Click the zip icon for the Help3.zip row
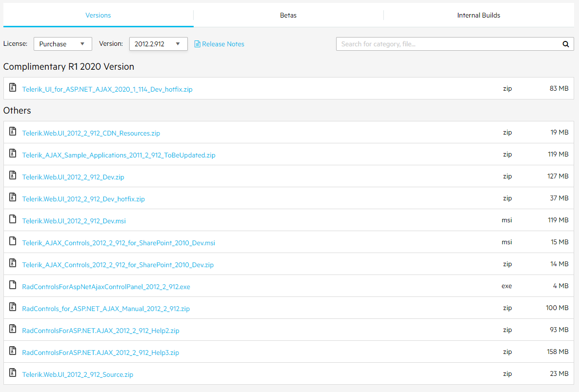Screen dimensions: 579x392 point(13,351)
